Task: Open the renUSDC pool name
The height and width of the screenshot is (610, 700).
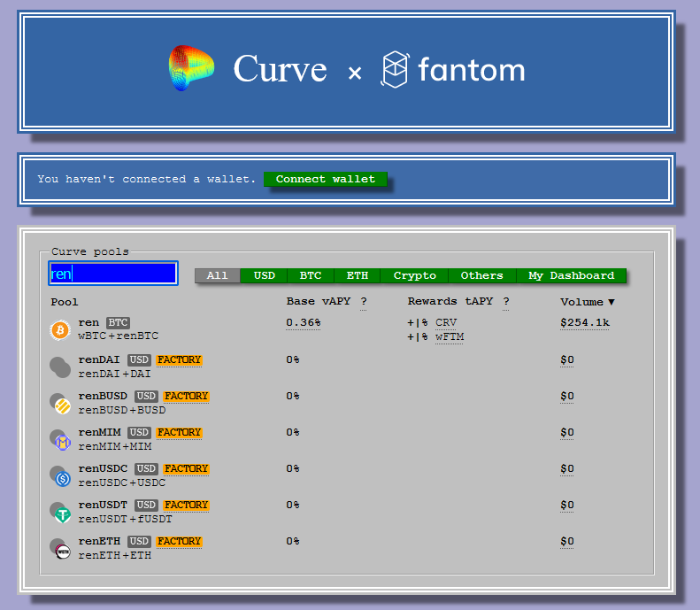Action: [x=104, y=468]
